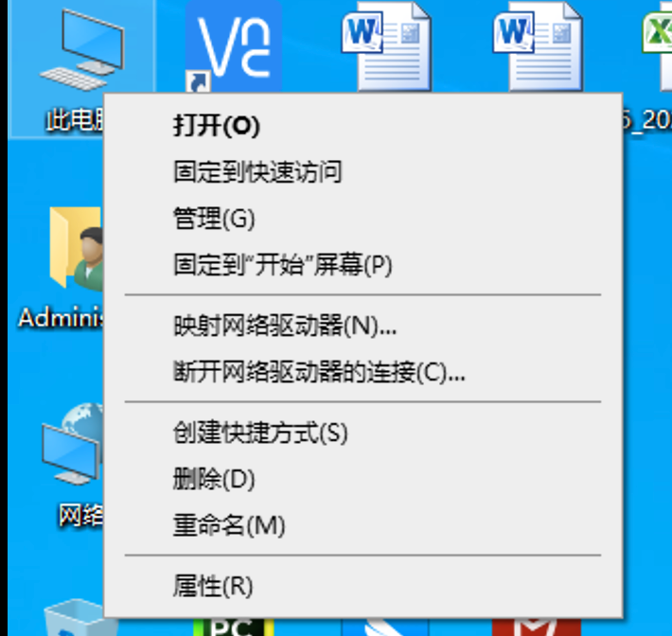
Task: Open the VNC shortcut icon
Action: [234, 46]
